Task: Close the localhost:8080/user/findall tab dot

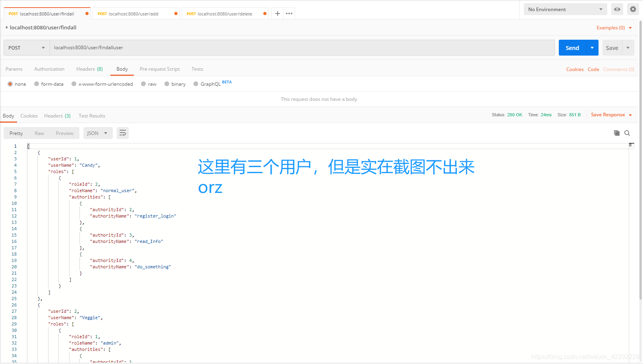Action: [x=87, y=13]
